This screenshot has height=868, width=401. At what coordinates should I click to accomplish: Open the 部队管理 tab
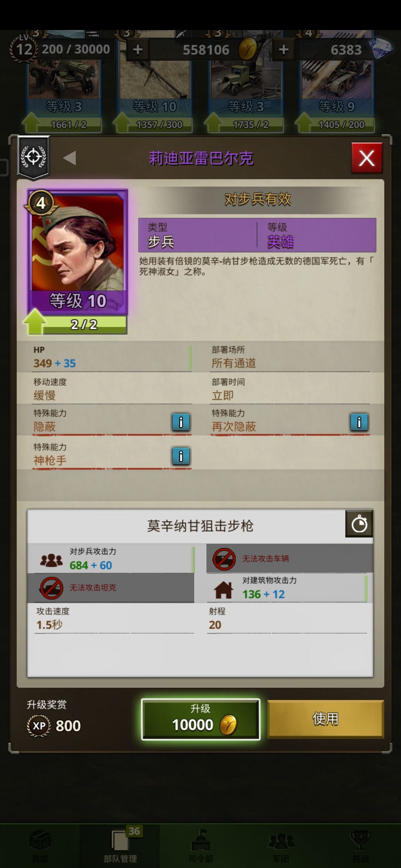point(120,845)
